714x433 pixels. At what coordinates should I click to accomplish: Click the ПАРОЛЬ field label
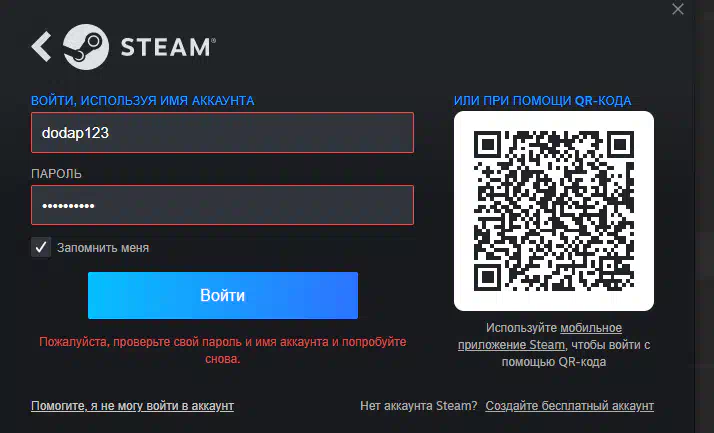(56, 174)
